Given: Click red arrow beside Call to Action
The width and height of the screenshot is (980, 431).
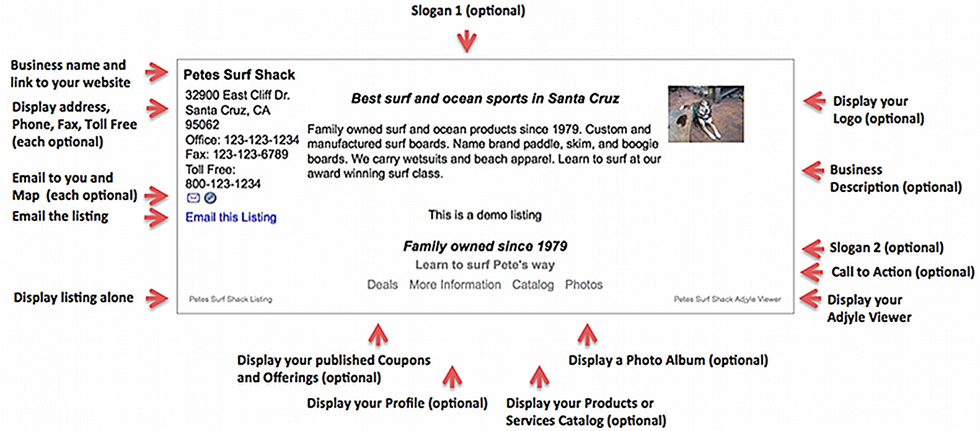Looking at the screenshot, I should click(x=811, y=272).
